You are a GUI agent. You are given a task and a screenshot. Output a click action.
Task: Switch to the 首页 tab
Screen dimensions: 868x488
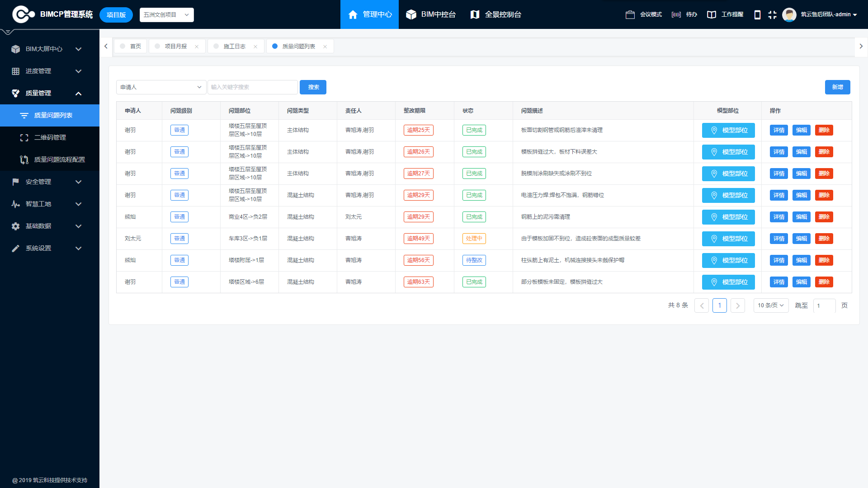point(130,46)
